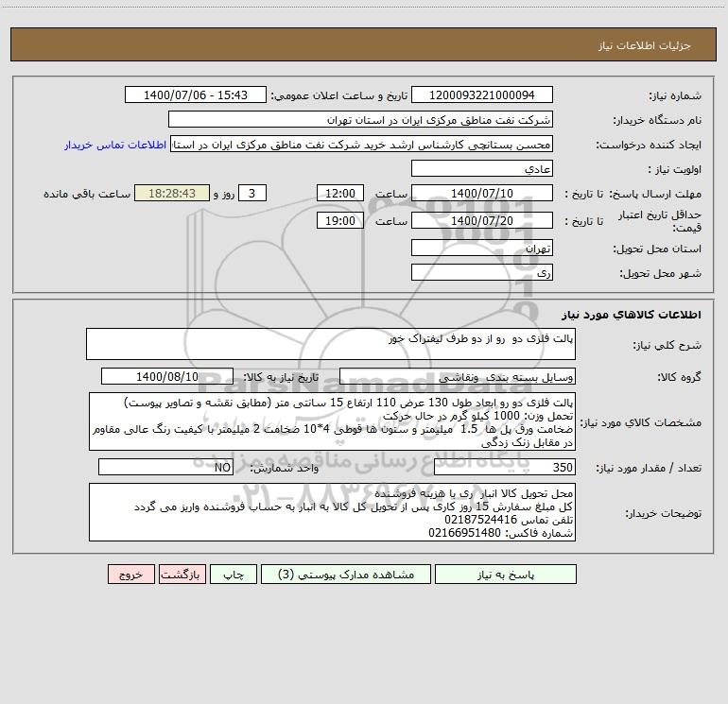The width and height of the screenshot is (728, 704).
Task: Click response deadline time 12:00
Action: [339, 193]
